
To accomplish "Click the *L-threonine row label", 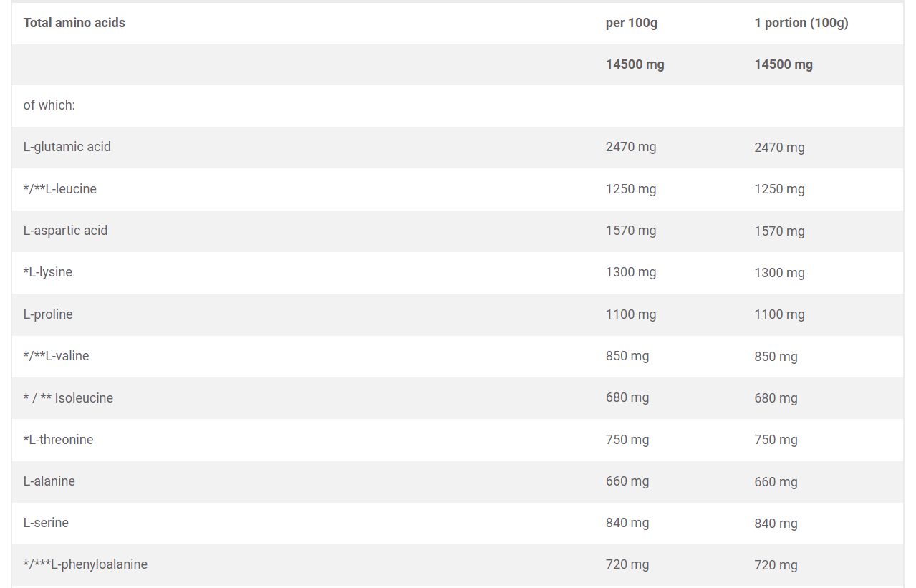I will click(x=58, y=440).
